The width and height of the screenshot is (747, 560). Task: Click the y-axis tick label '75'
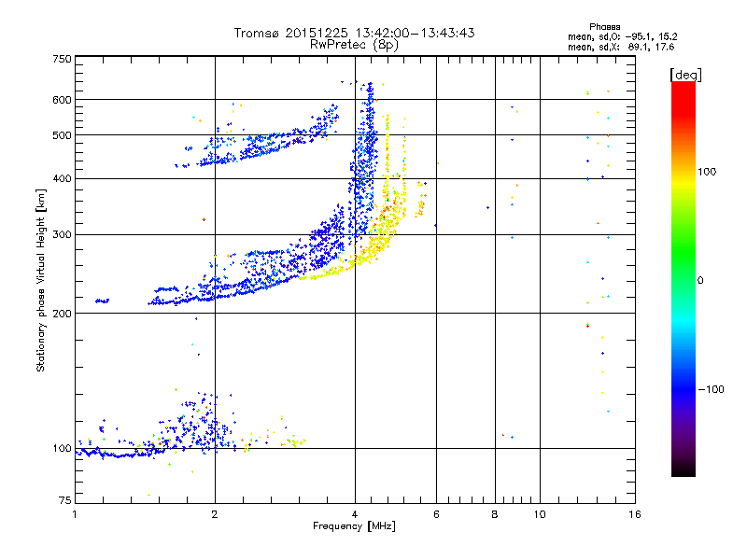click(x=65, y=500)
